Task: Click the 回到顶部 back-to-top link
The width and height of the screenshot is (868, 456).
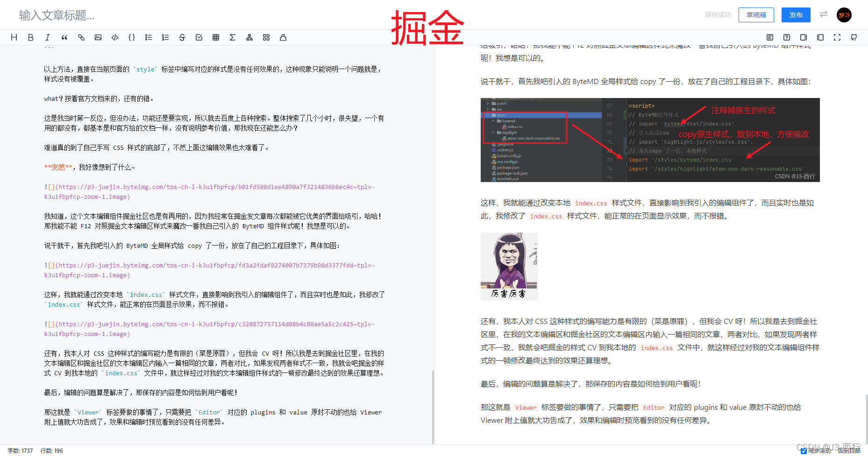Action: [849, 451]
